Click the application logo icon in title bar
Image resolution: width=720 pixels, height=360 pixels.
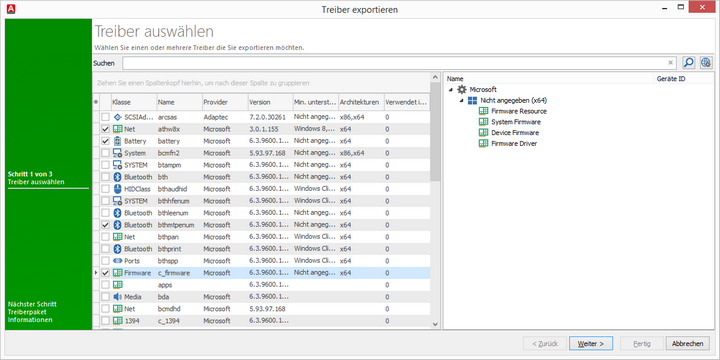[x=11, y=9]
